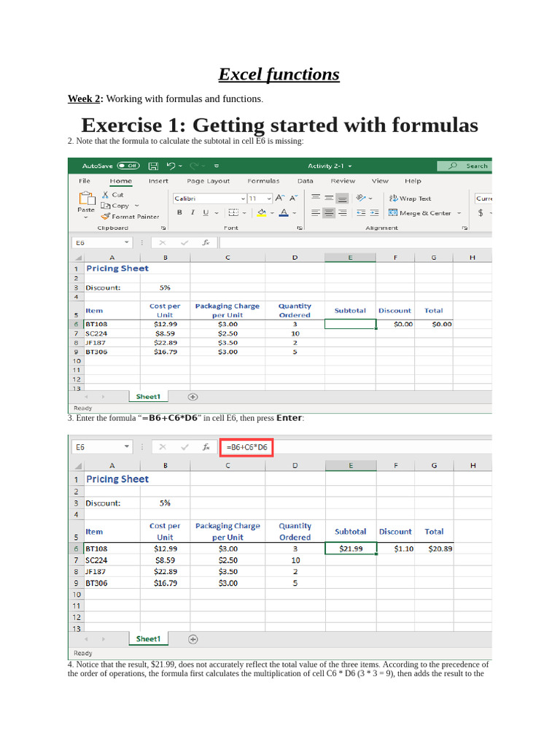Screen dimensions: 560x747
Task: Open the Clipboard group dialog launcher
Action: [x=163, y=228]
